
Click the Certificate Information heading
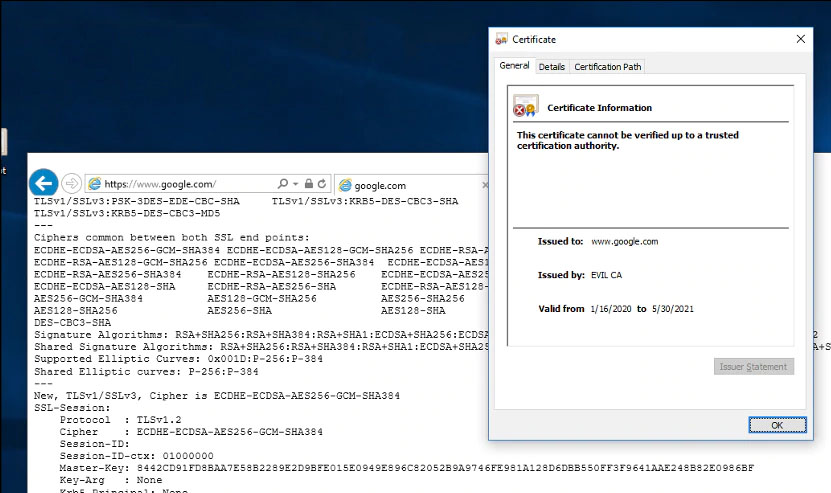(x=599, y=108)
